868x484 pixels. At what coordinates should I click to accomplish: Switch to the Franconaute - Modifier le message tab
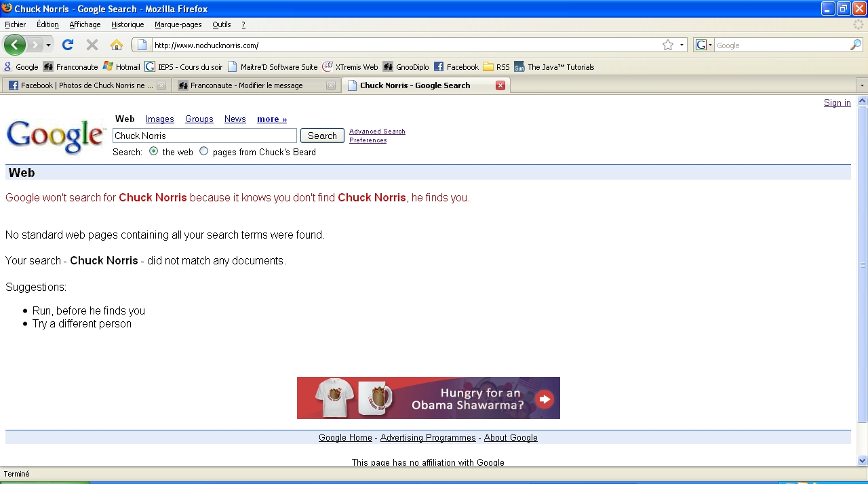coord(256,85)
